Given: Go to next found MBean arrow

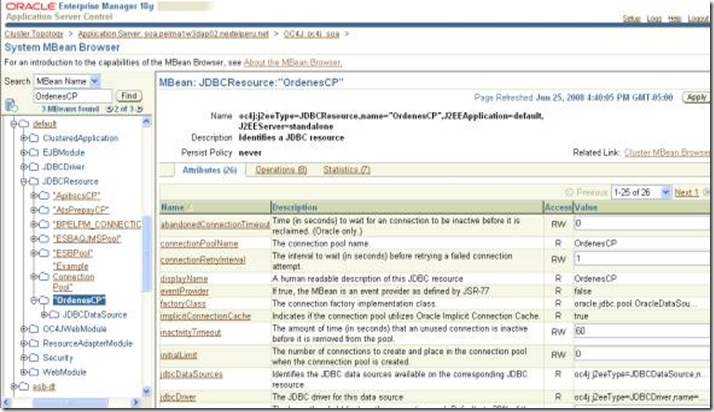Looking at the screenshot, I should [x=139, y=109].
